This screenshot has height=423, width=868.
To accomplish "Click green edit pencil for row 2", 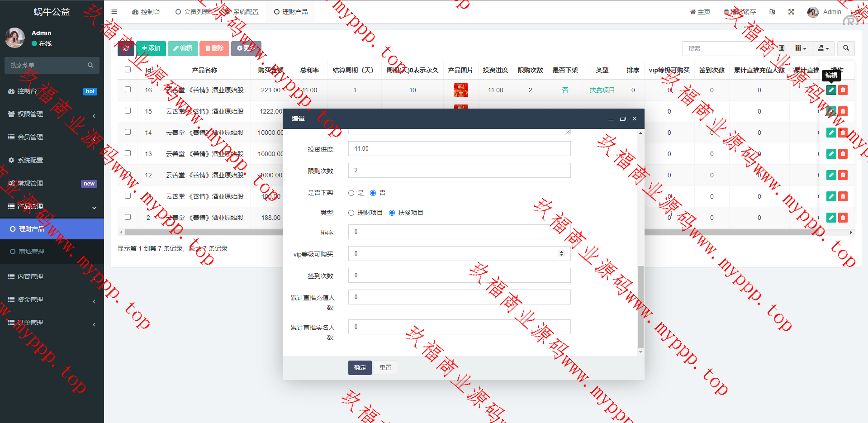I will [x=831, y=218].
